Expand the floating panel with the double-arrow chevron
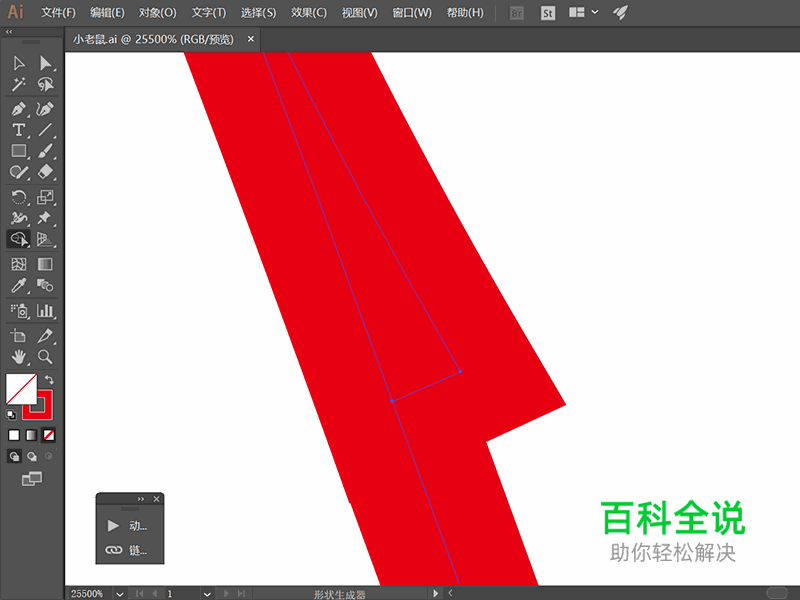The width and height of the screenshot is (800, 600). (x=141, y=499)
